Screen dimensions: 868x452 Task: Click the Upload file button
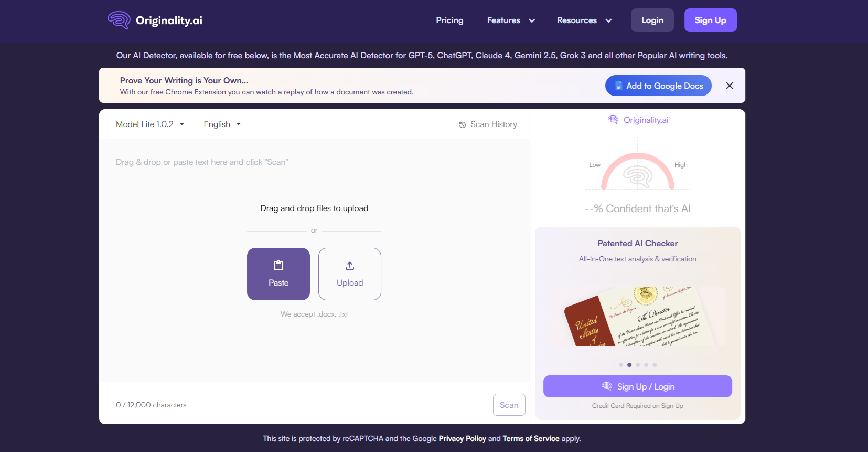coord(350,274)
